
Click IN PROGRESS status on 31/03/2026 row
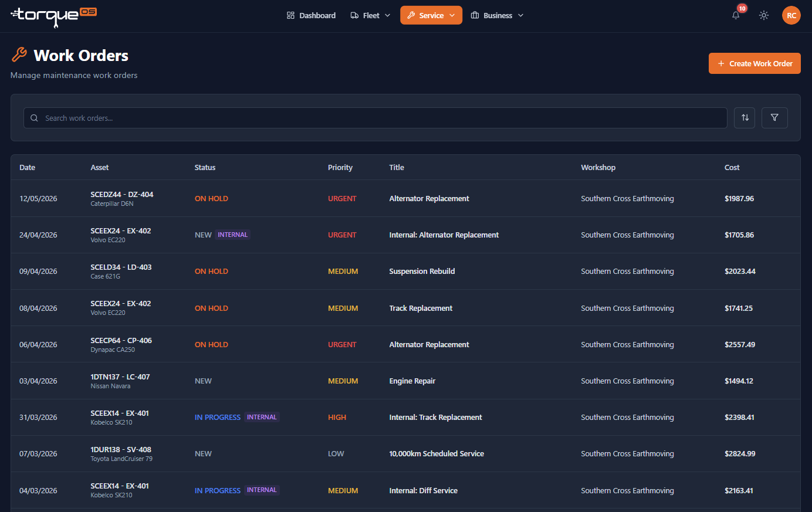coord(218,417)
